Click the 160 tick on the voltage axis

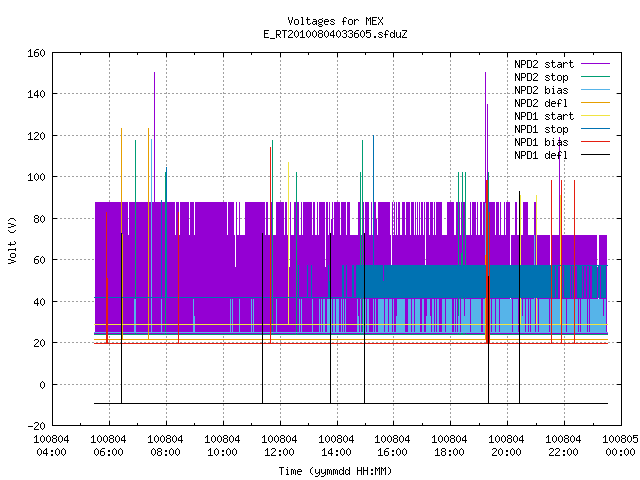[x=36, y=53]
